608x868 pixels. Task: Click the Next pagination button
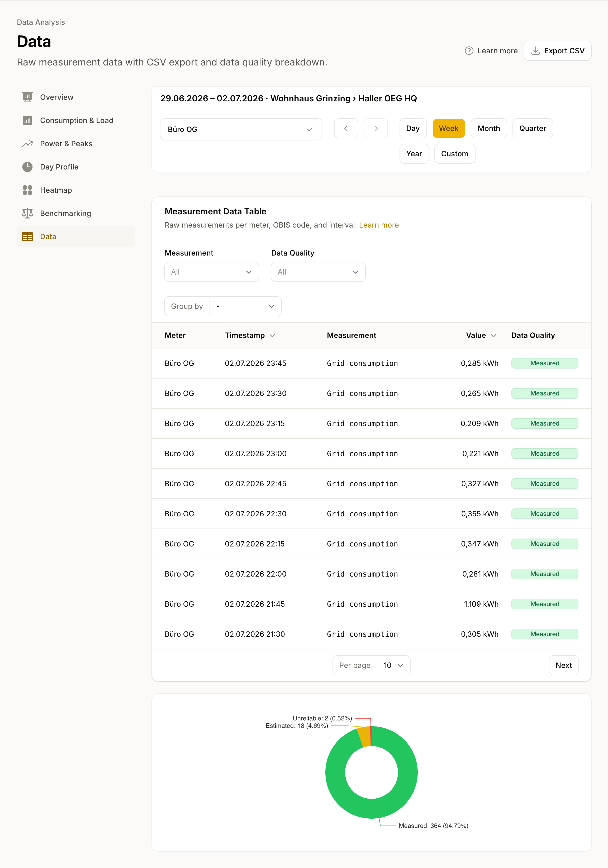pos(563,665)
